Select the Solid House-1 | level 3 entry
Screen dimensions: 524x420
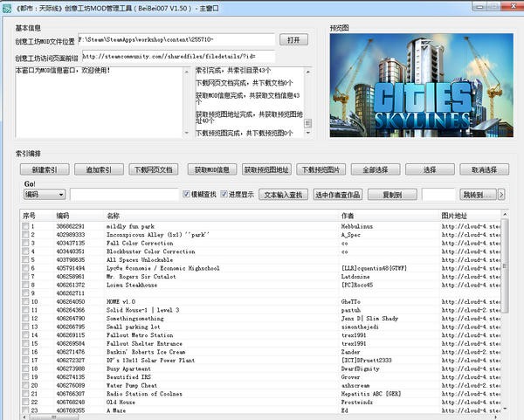142,310
